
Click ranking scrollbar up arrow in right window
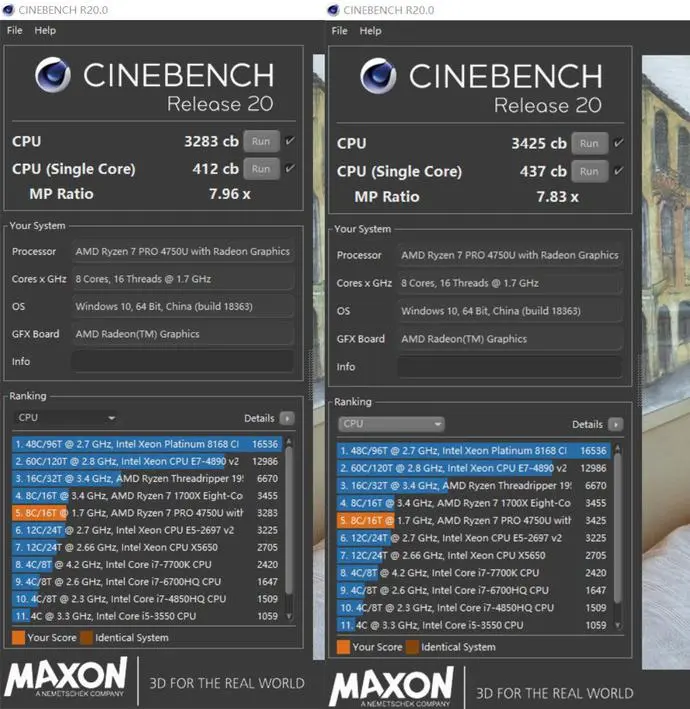pos(618,448)
